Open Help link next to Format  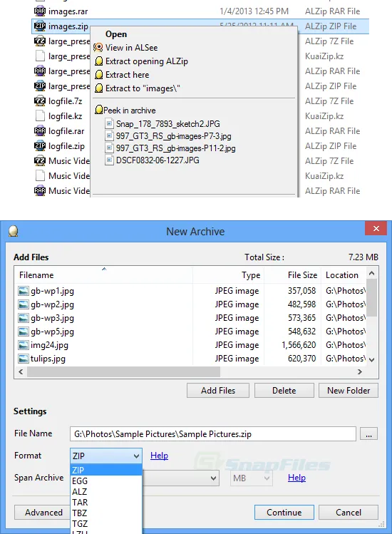click(x=160, y=456)
